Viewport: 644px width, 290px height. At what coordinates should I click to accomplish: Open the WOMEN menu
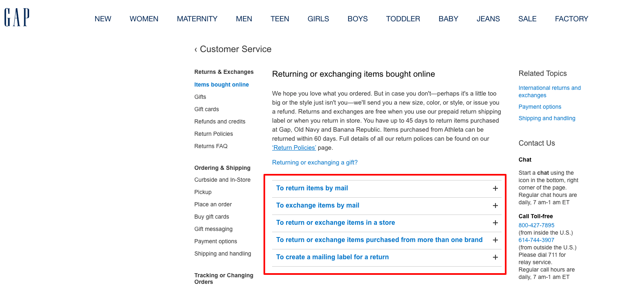pyautogui.click(x=144, y=19)
